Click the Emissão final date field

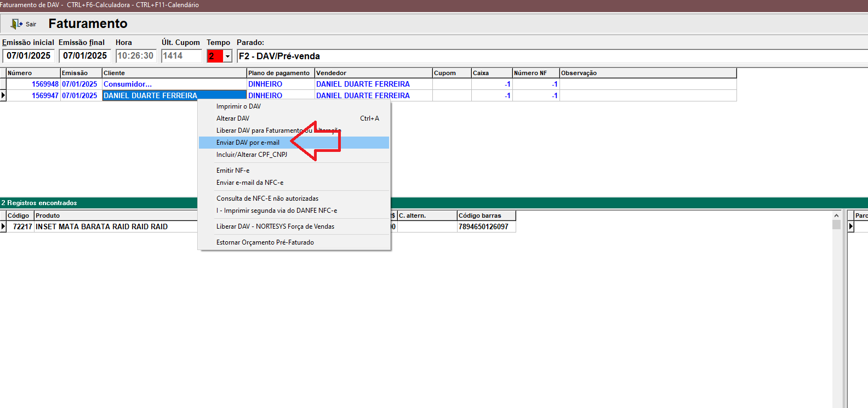click(x=85, y=56)
